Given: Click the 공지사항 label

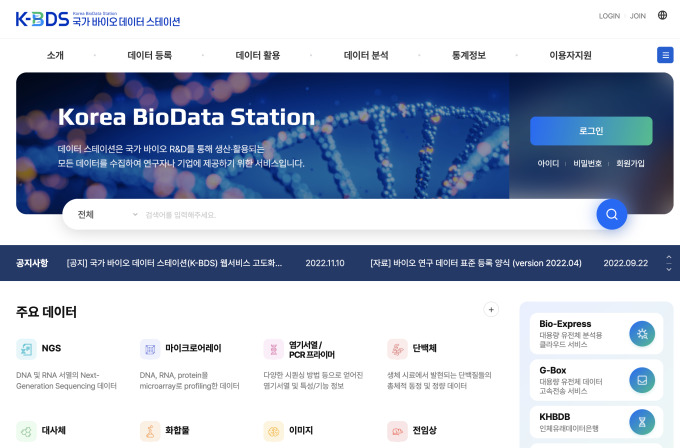Looking at the screenshot, I should (32, 263).
